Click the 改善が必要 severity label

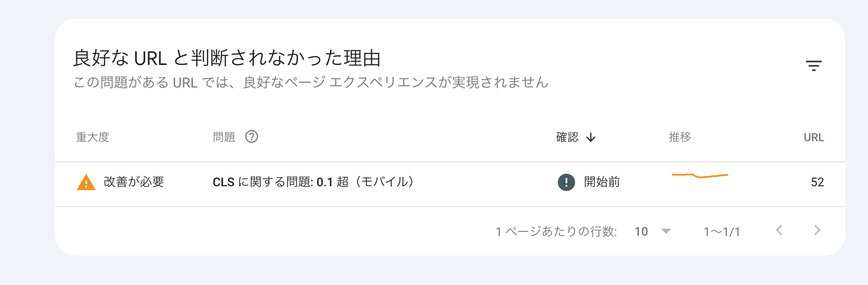[134, 182]
